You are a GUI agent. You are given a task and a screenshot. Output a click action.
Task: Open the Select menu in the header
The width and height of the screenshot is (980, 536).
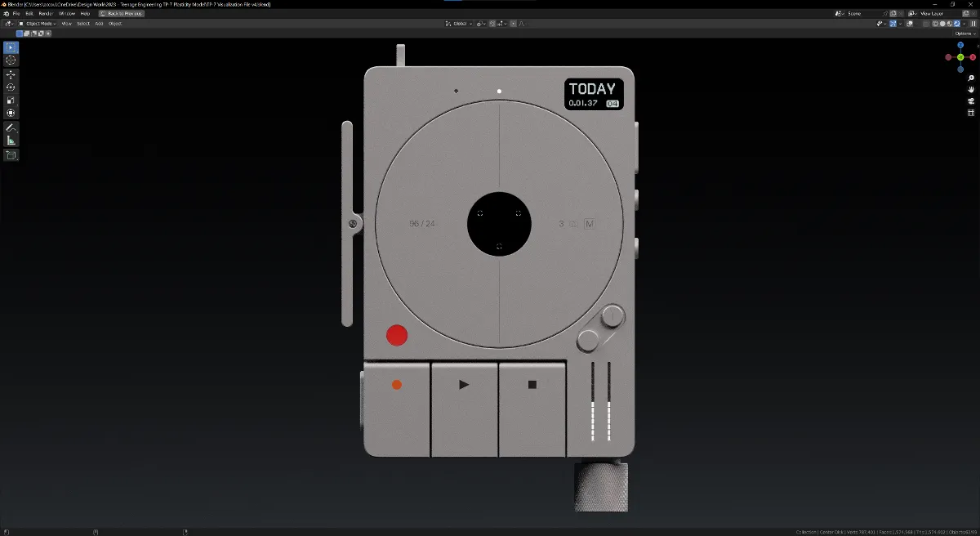[x=83, y=24]
